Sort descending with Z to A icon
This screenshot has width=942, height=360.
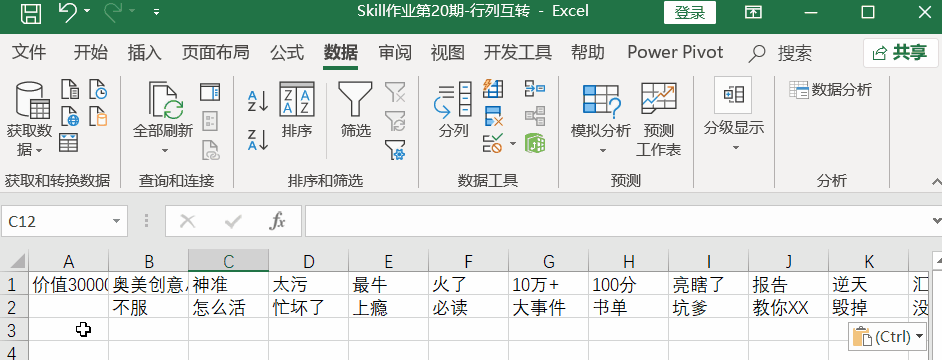[x=258, y=140]
